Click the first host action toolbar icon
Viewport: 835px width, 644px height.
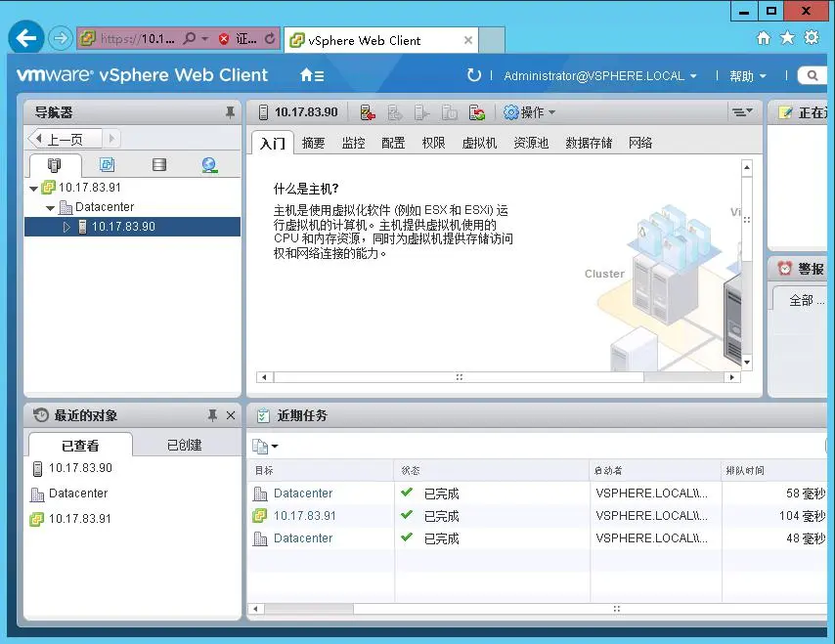(x=368, y=112)
